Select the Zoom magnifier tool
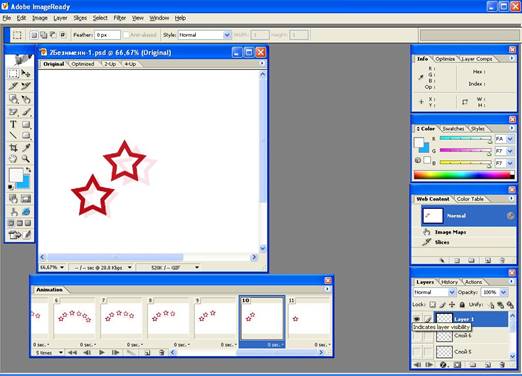522x376 pixels. [26, 159]
